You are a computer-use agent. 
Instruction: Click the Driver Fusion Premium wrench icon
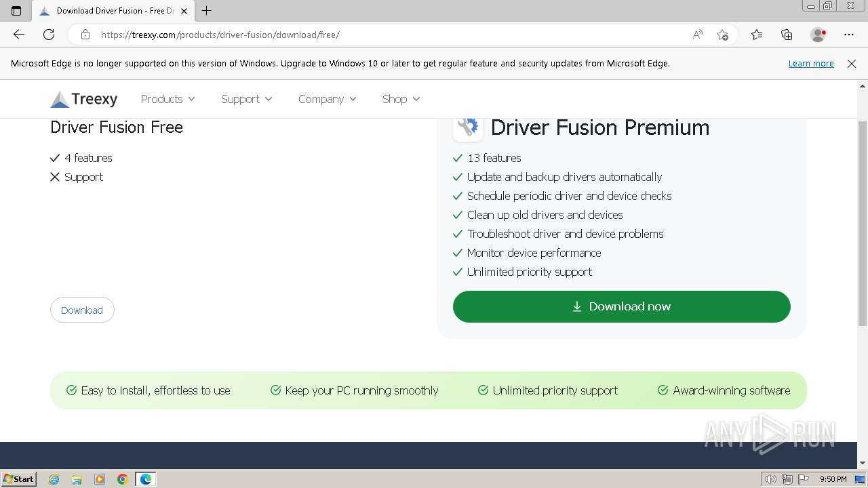468,127
